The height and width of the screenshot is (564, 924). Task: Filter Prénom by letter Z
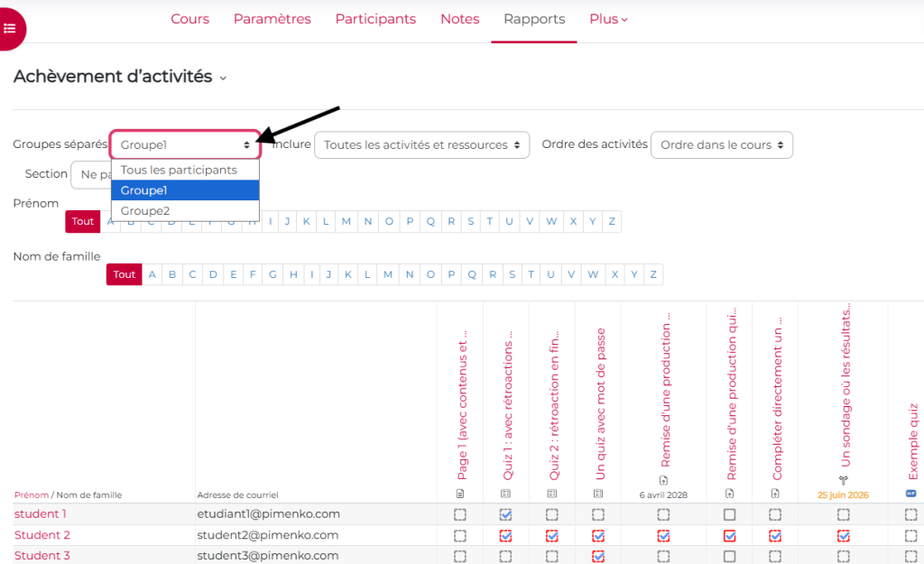coord(612,221)
